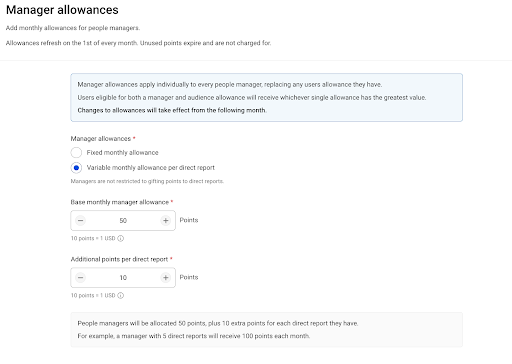Click 'Manager allowances apply individually' banner line
This screenshot has height=364, width=512.
click(230, 85)
